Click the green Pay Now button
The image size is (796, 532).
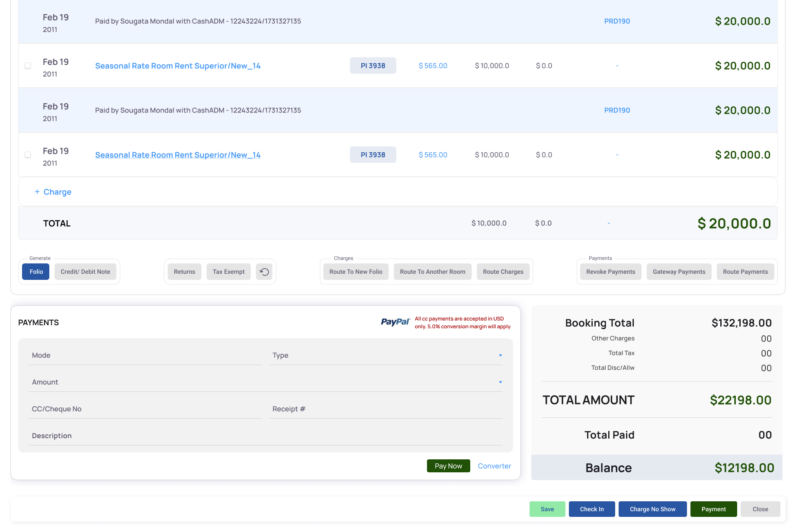pos(448,466)
